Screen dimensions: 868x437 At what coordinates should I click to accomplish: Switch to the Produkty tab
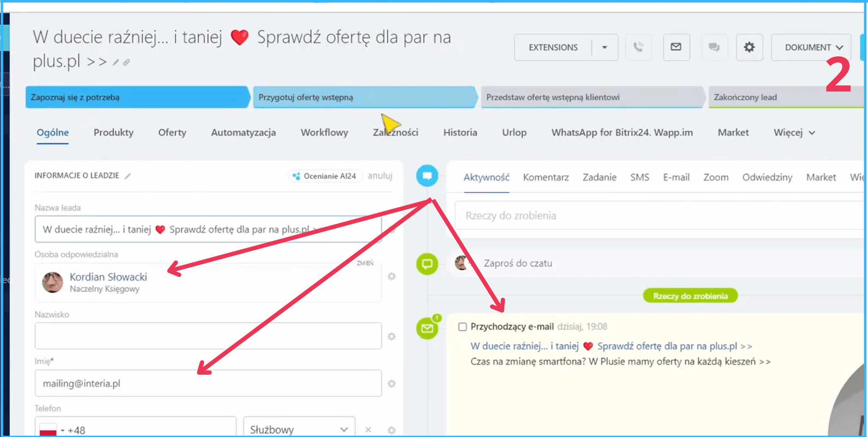113,133
